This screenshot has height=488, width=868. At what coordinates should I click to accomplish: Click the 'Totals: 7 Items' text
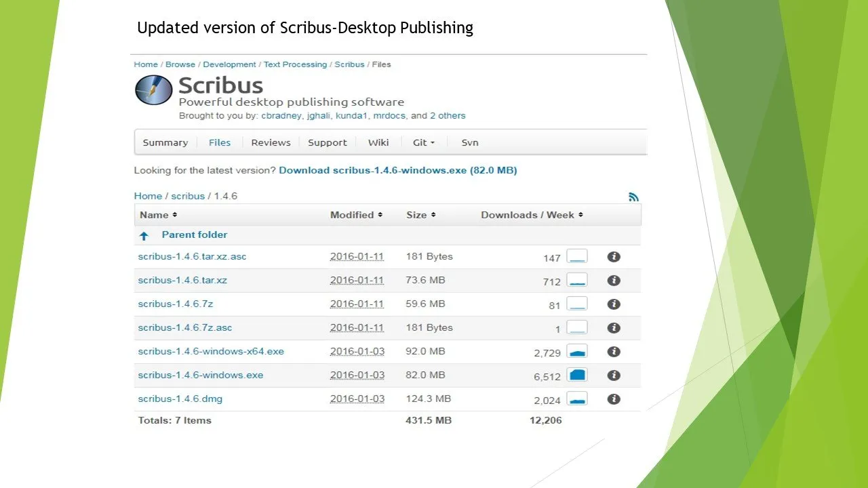click(x=174, y=420)
